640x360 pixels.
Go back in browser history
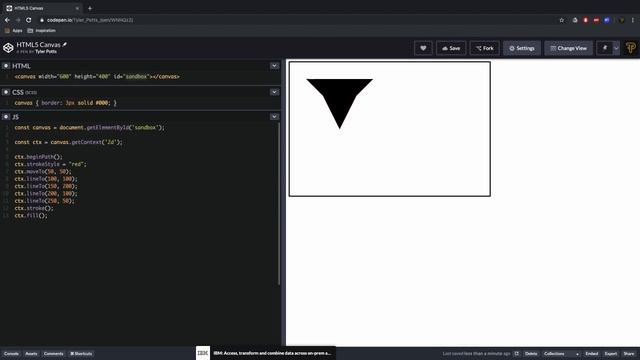click(x=7, y=20)
